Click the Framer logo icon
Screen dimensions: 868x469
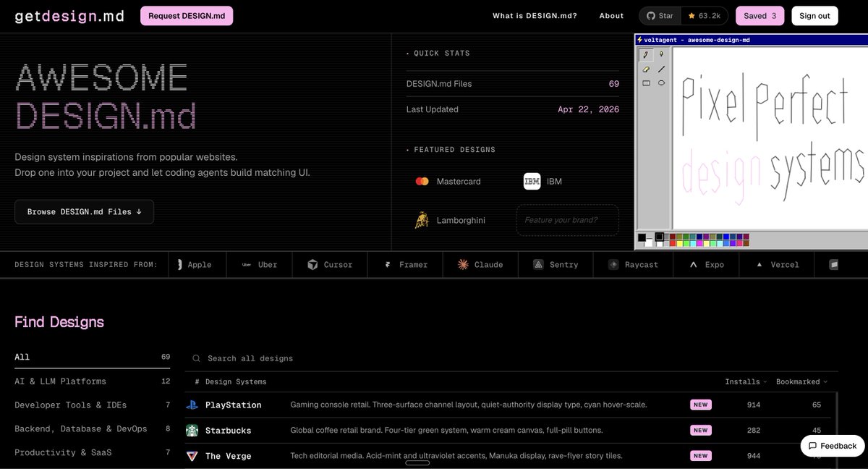(388, 265)
